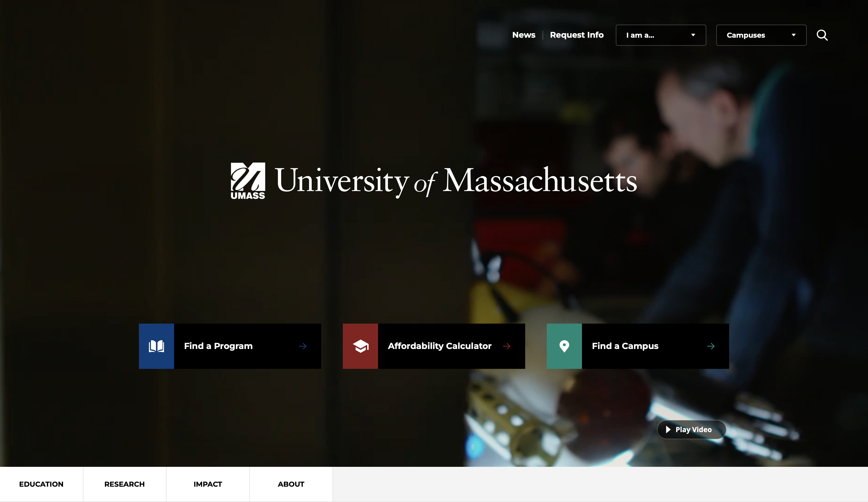The height and width of the screenshot is (502, 868).
Task: Click the News link
Action: click(x=524, y=35)
